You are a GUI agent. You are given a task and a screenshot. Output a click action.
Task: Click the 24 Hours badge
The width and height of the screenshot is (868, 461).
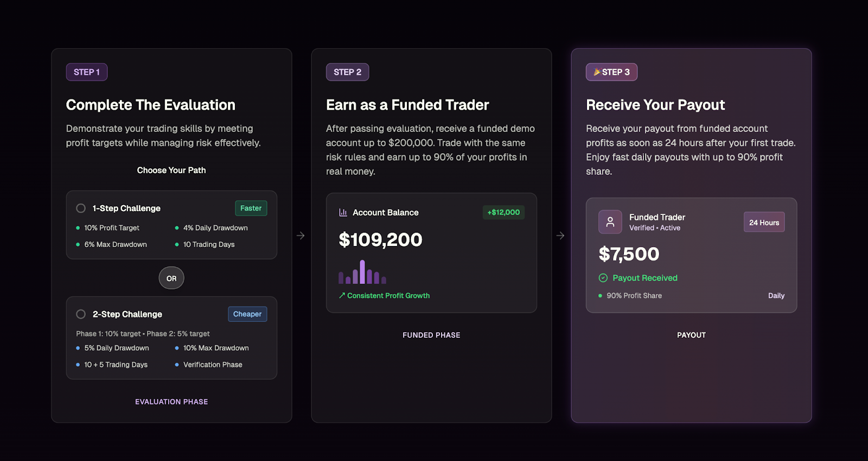[x=764, y=222]
